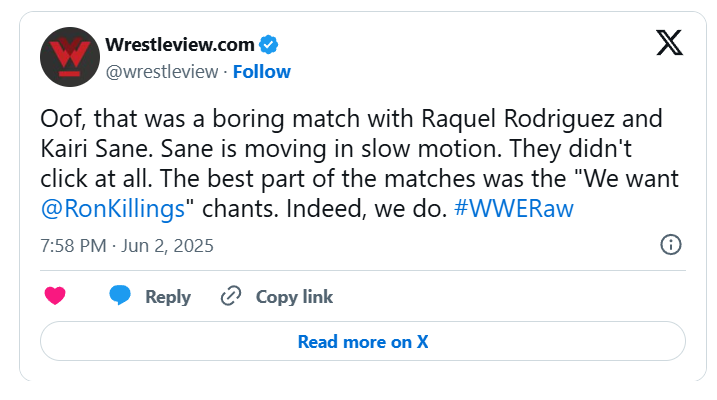Like the tweet with the heart icon
This screenshot has height=400, width=717.
point(57,296)
